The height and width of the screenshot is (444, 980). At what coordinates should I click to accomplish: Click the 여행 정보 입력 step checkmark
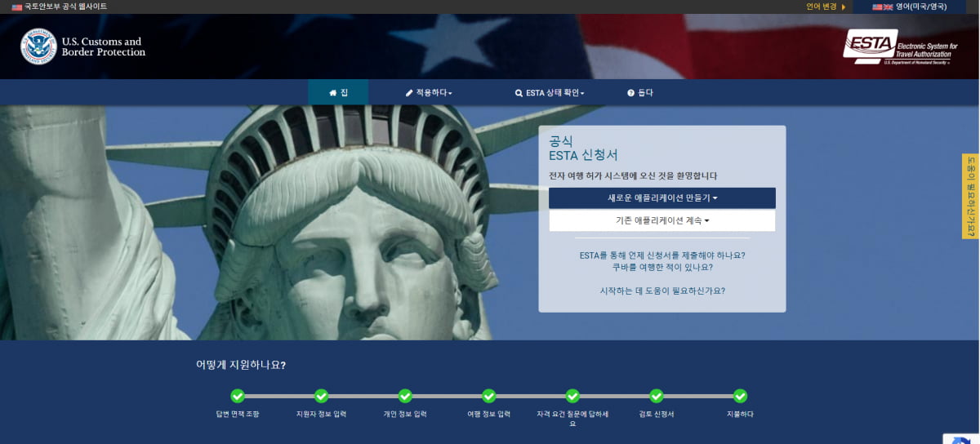click(488, 396)
